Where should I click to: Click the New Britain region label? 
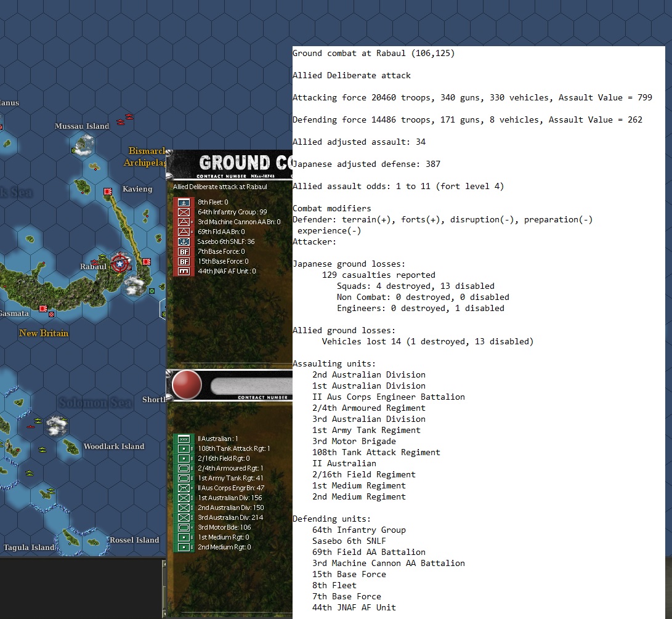[44, 333]
